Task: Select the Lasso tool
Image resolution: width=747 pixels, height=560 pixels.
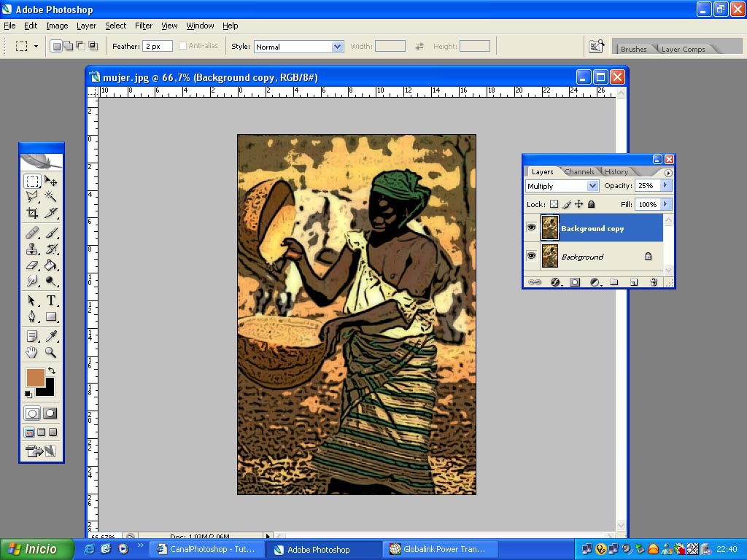Action: pos(32,197)
